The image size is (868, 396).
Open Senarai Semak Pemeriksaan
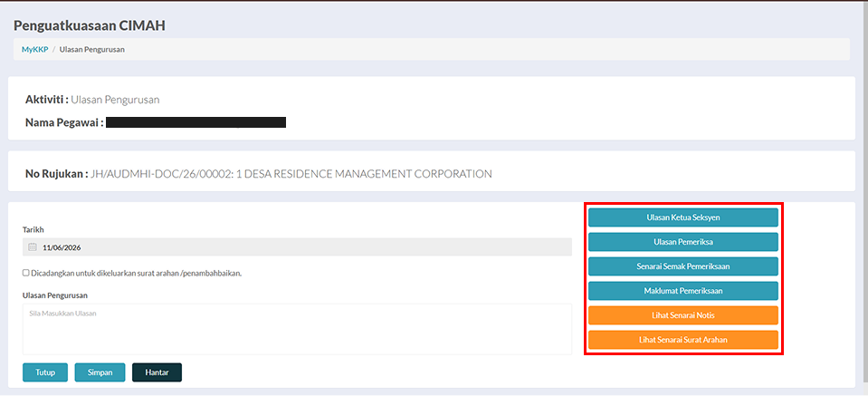tap(683, 266)
